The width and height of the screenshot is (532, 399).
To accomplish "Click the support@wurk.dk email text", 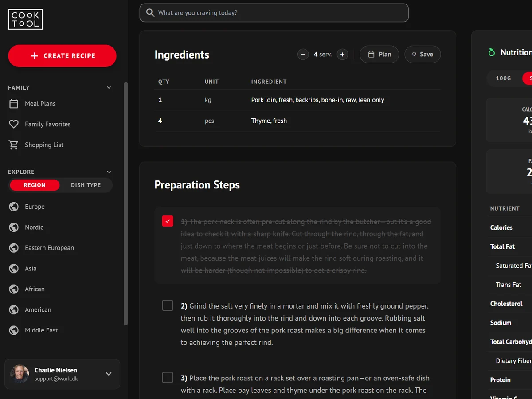I will (56, 379).
